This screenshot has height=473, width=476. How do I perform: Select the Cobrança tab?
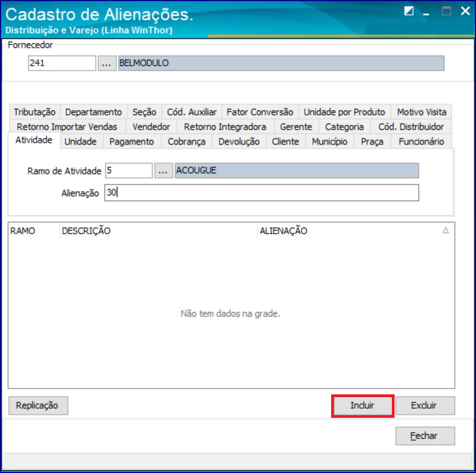[186, 141]
